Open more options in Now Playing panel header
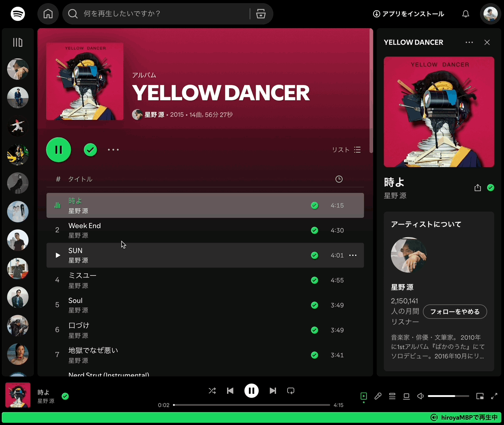The image size is (504, 425). 469,42
